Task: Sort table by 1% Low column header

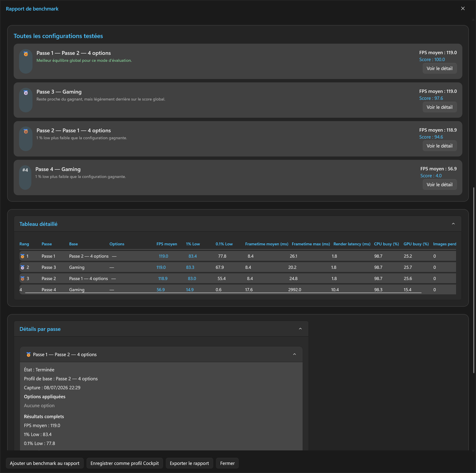Action: click(x=193, y=244)
